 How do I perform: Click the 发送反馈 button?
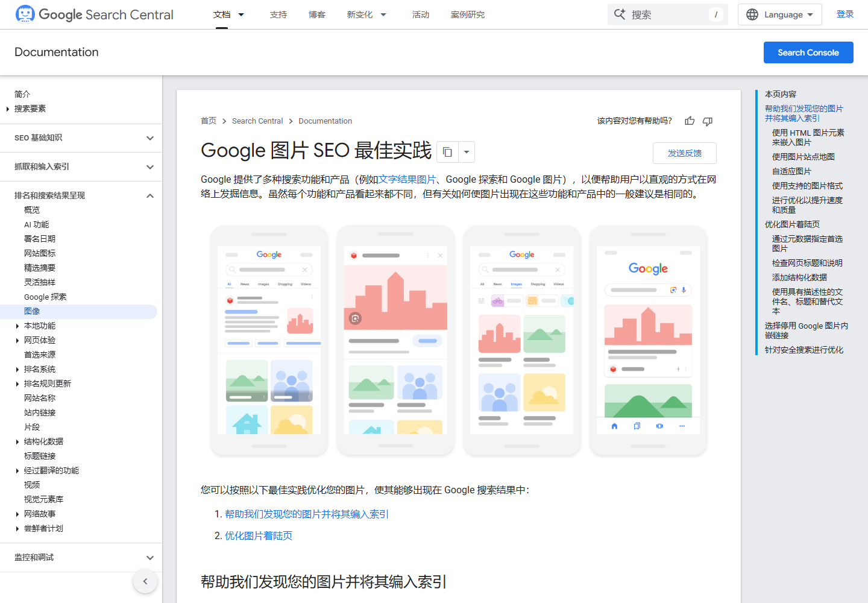coord(685,153)
